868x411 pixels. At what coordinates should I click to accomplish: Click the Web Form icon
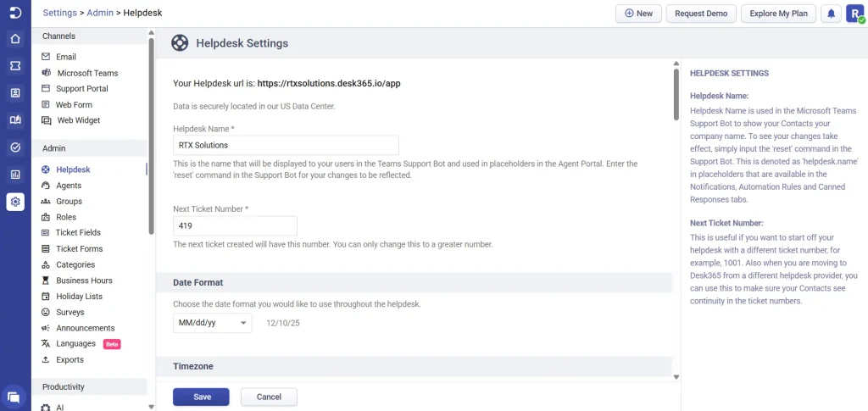46,104
